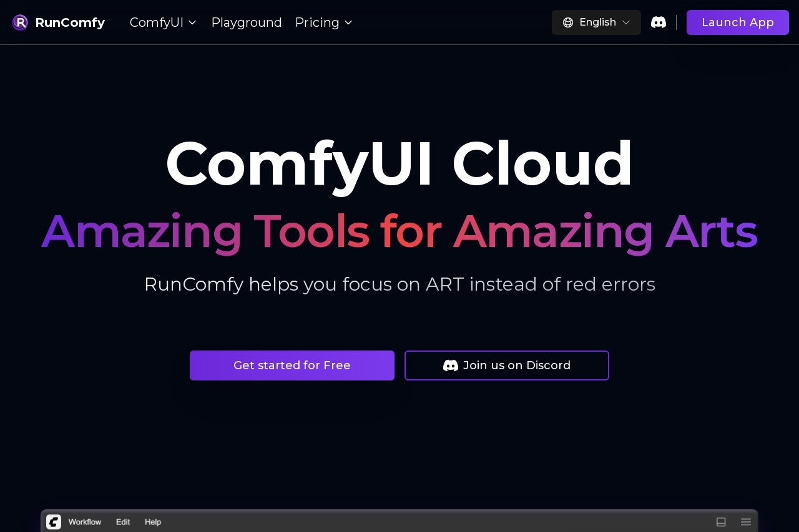Expand the Pricing dropdown menu
This screenshot has width=799, height=532.
pos(324,22)
